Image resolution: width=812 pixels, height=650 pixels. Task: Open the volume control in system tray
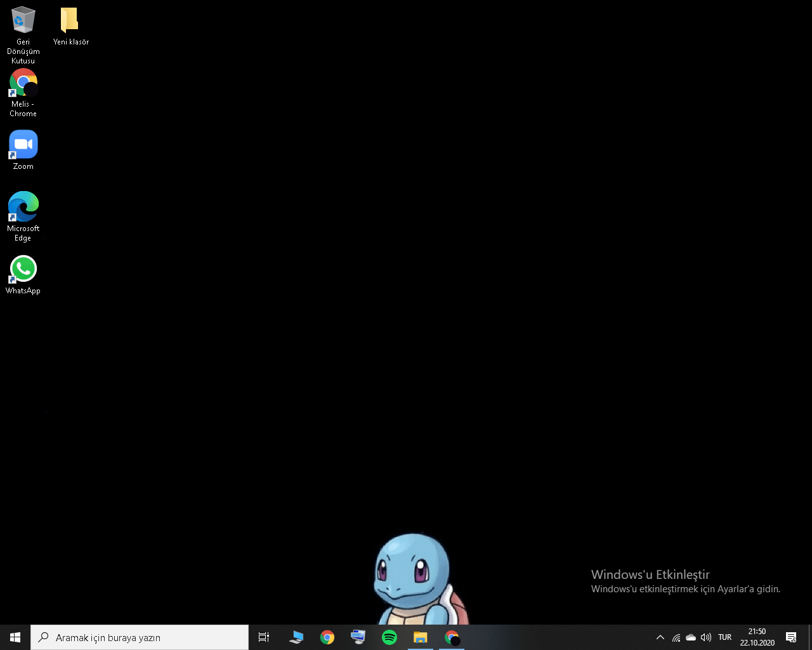point(706,637)
